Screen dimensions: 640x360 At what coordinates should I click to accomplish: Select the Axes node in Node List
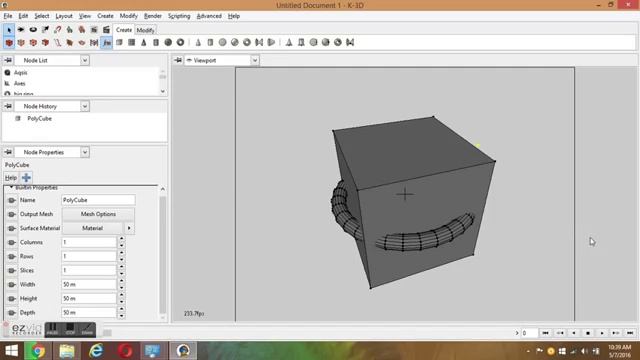(x=20, y=83)
